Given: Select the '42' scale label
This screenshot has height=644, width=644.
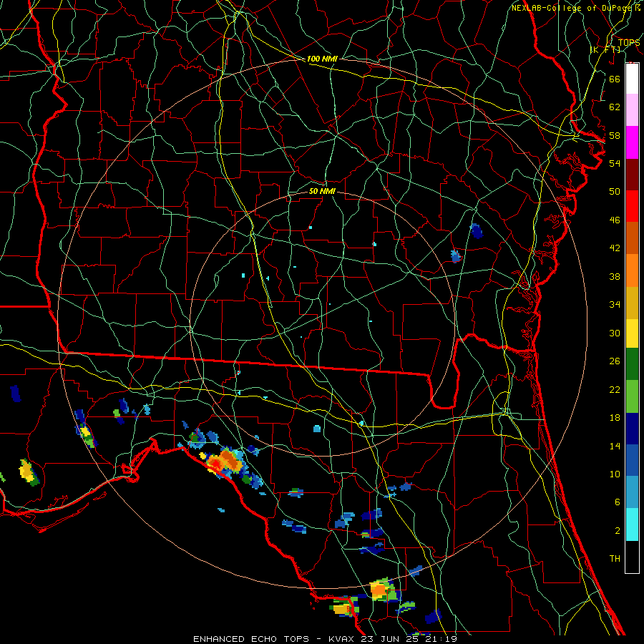Looking at the screenshot, I should tap(615, 248).
